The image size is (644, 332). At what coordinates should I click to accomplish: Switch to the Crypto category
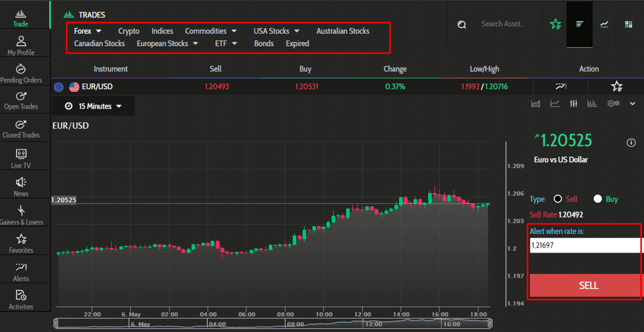point(129,31)
